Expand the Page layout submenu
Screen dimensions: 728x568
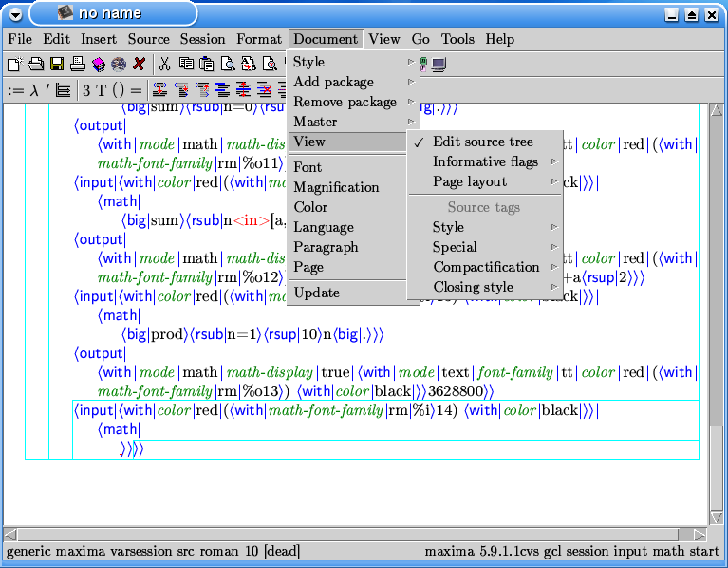coord(485,181)
